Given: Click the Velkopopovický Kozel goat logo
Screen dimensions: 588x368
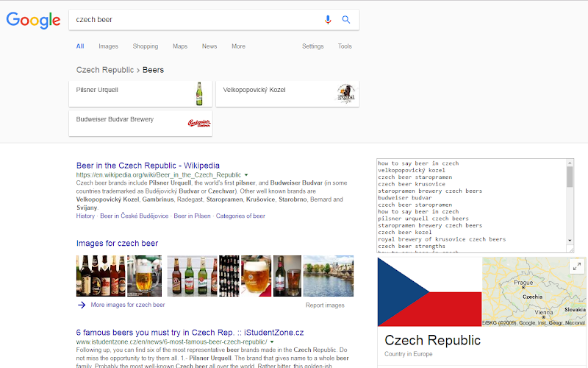Looking at the screenshot, I should 345,94.
